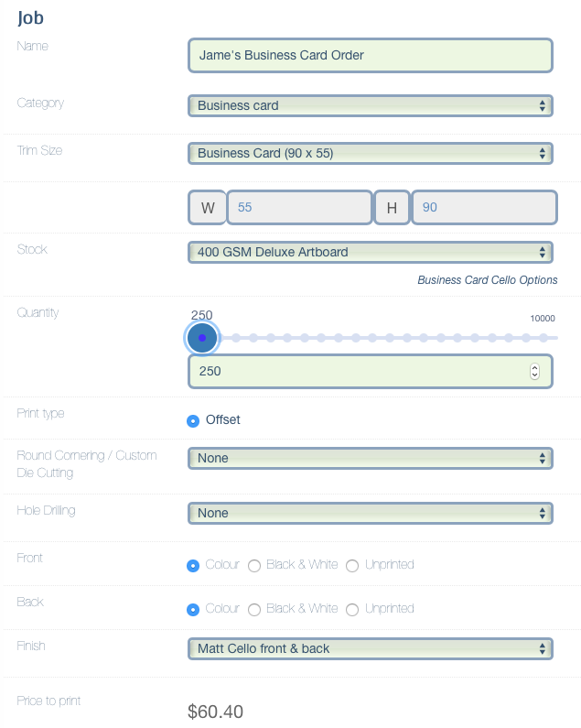Screen dimensions: 581x728
Task: Select the Offset print type radio
Action: click(x=193, y=420)
